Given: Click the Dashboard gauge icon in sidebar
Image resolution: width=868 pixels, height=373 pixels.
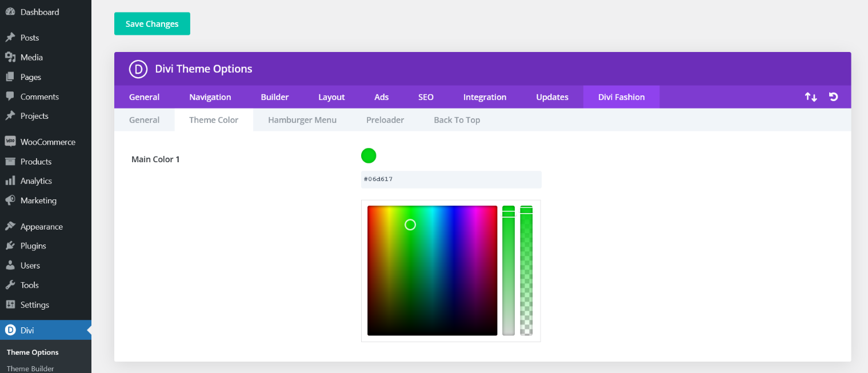Looking at the screenshot, I should (x=10, y=11).
